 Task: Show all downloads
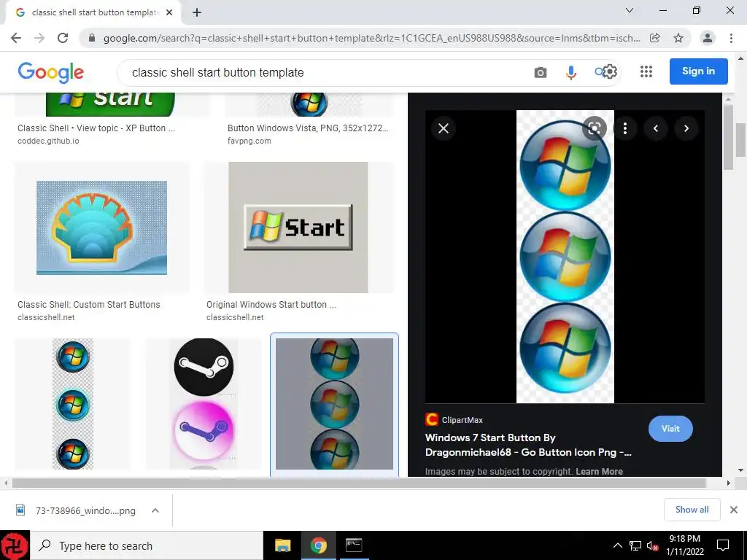click(x=692, y=510)
